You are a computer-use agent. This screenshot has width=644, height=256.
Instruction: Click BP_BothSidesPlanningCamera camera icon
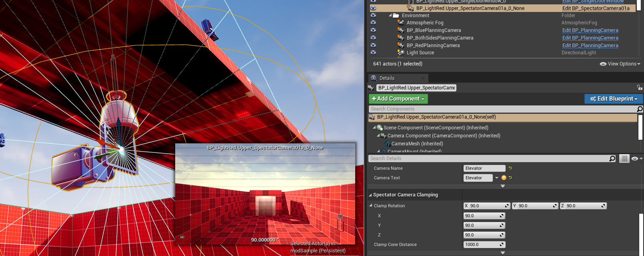coord(401,38)
